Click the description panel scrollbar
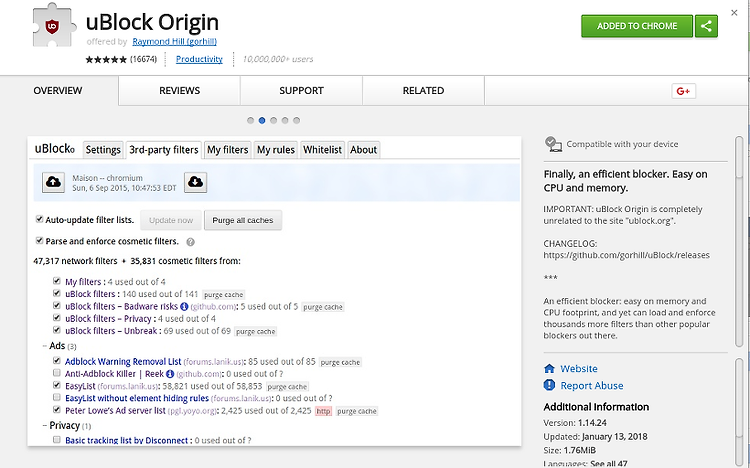The width and height of the screenshot is (750, 468). pyautogui.click(x=739, y=242)
